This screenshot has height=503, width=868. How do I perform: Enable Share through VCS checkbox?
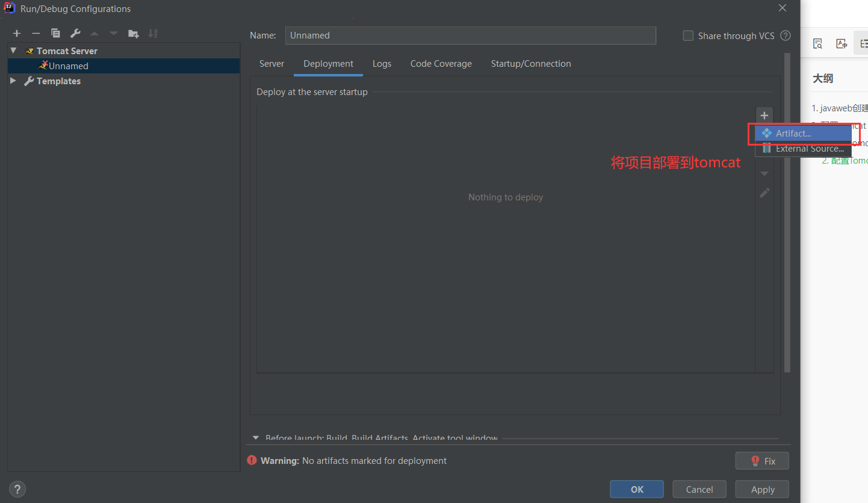point(688,35)
